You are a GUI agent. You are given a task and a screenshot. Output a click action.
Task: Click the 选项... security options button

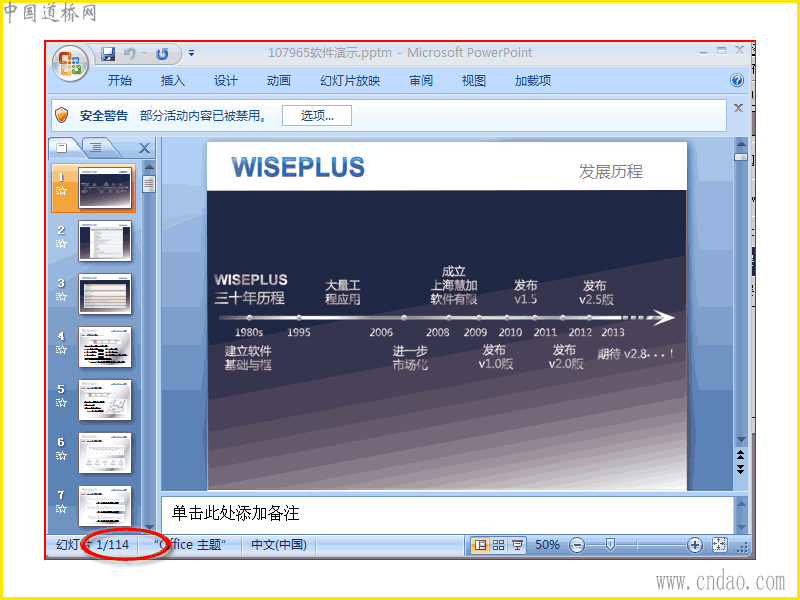pos(317,116)
